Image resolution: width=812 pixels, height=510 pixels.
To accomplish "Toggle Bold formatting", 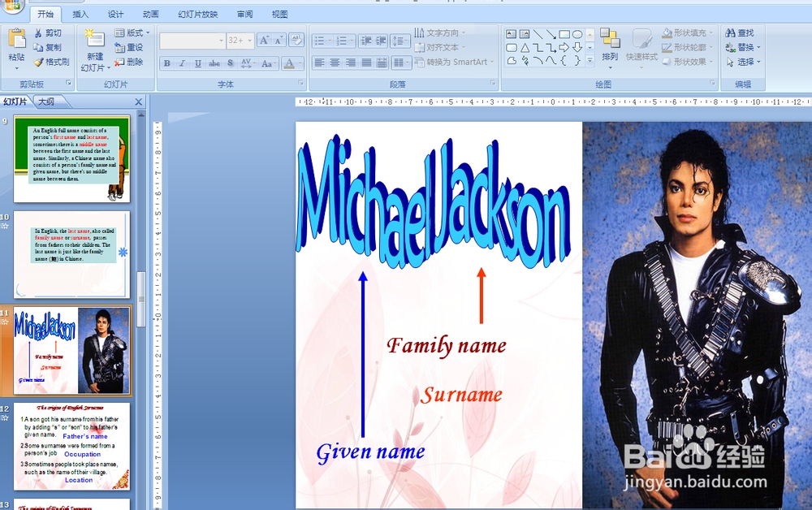I will pos(166,63).
